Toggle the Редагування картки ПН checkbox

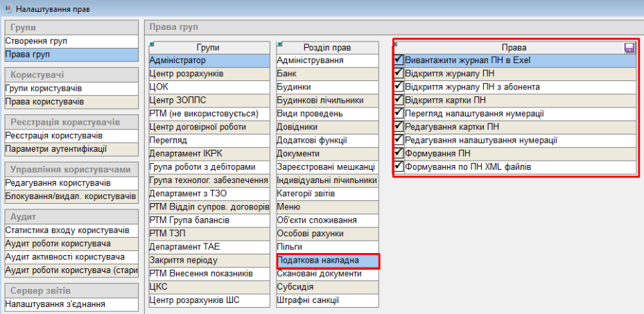click(x=399, y=126)
